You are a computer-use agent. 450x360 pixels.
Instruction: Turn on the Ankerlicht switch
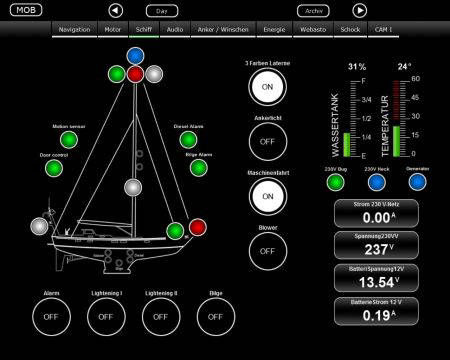pyautogui.click(x=267, y=142)
